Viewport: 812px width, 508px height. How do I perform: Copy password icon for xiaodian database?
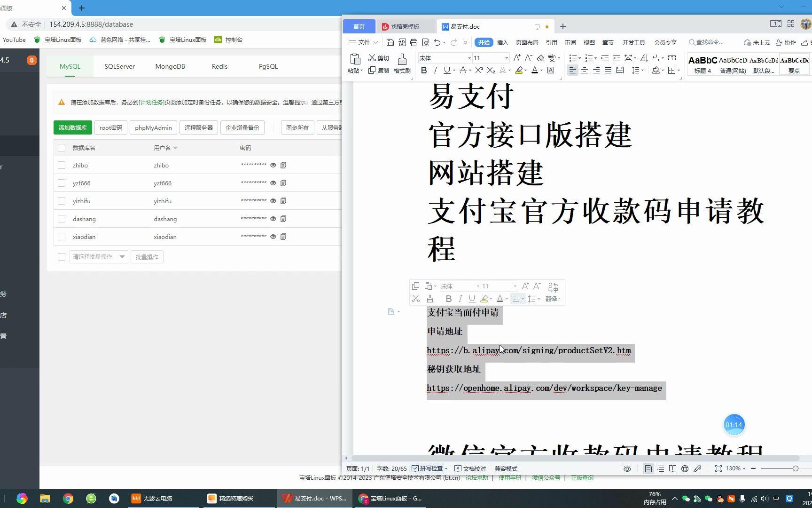[x=283, y=237]
